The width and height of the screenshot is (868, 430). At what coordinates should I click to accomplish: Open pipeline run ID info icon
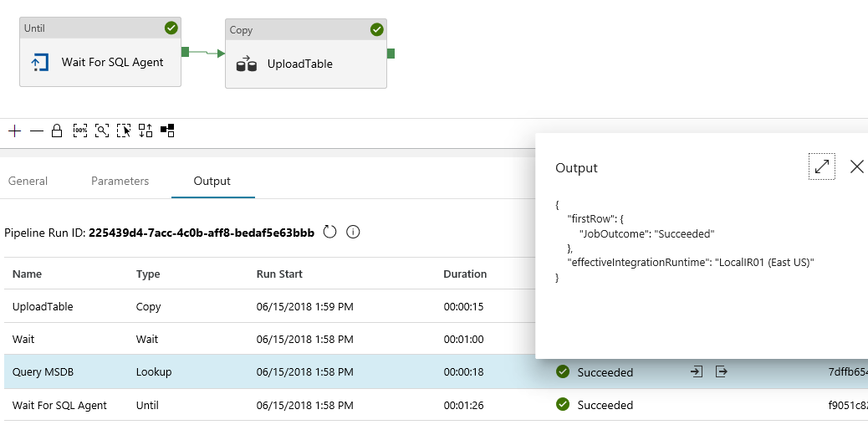pyautogui.click(x=353, y=232)
